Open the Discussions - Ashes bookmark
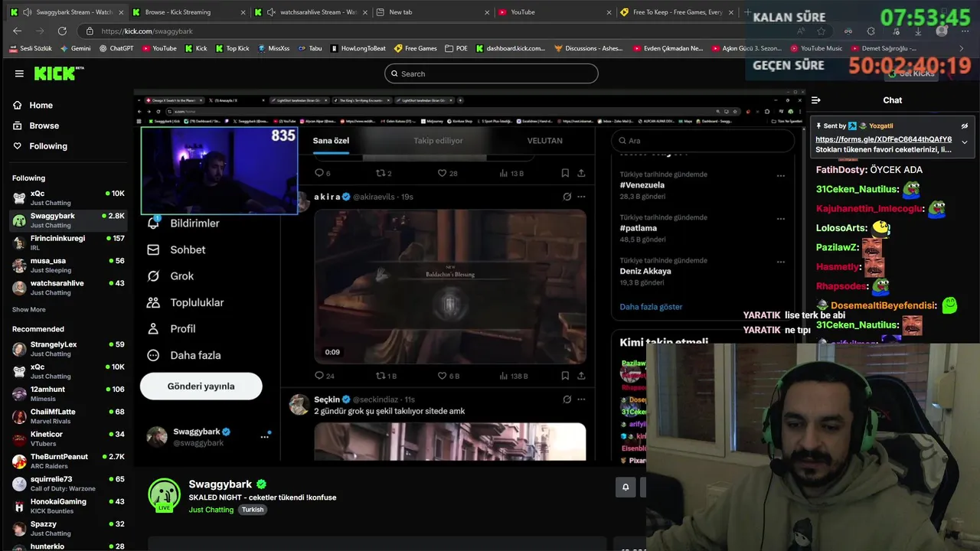 (x=588, y=48)
